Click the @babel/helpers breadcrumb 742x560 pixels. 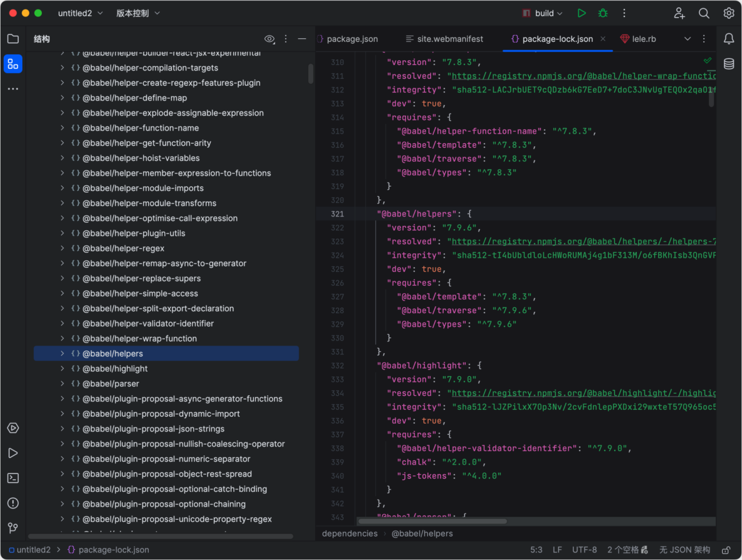[422, 533]
